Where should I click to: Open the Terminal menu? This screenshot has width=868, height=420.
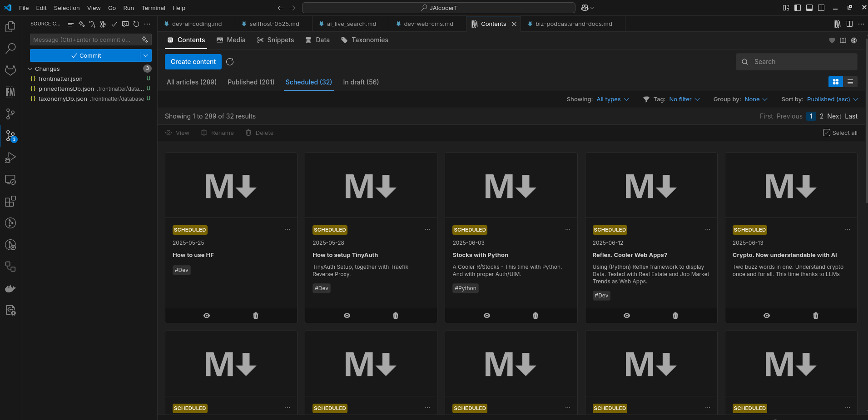pos(153,8)
